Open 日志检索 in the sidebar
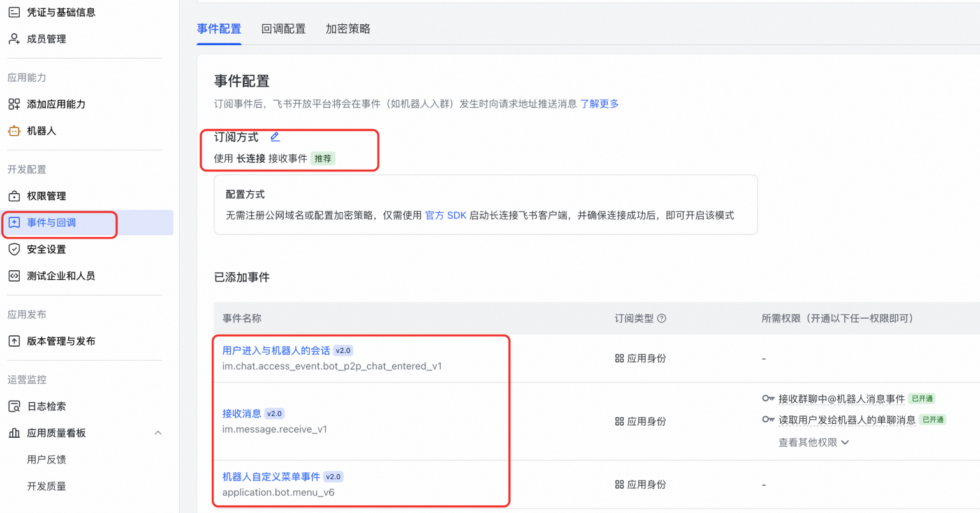The image size is (980, 513). pyautogui.click(x=47, y=406)
